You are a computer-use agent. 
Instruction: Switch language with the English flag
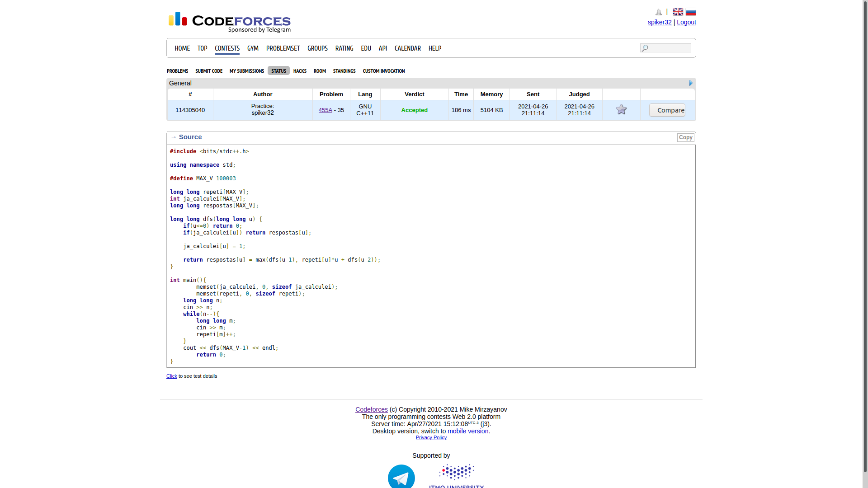[678, 12]
